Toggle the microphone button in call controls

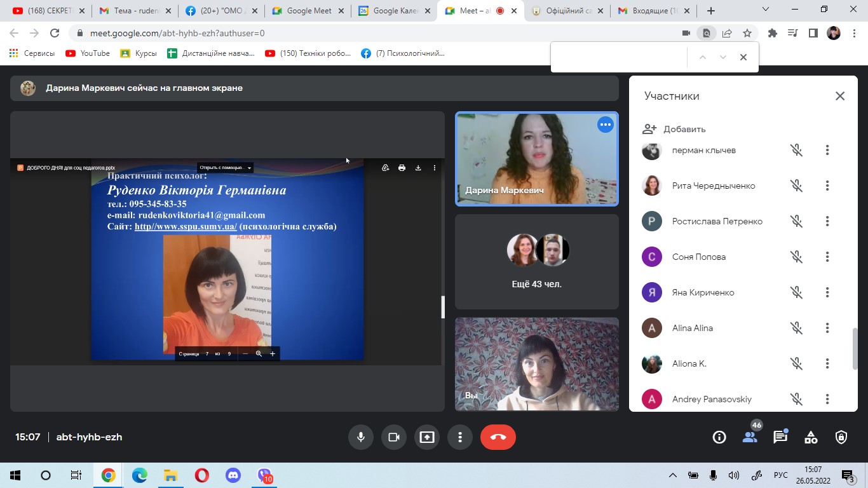(x=361, y=437)
